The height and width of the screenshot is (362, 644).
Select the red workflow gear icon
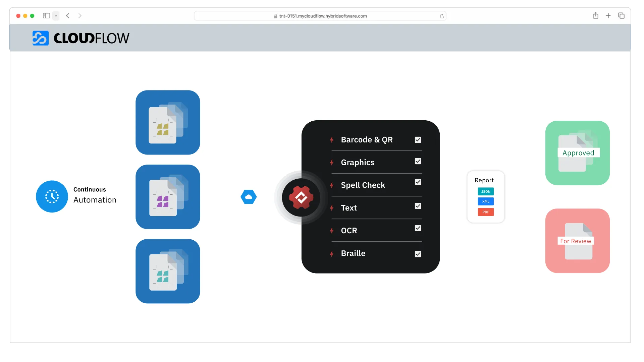pyautogui.click(x=301, y=197)
